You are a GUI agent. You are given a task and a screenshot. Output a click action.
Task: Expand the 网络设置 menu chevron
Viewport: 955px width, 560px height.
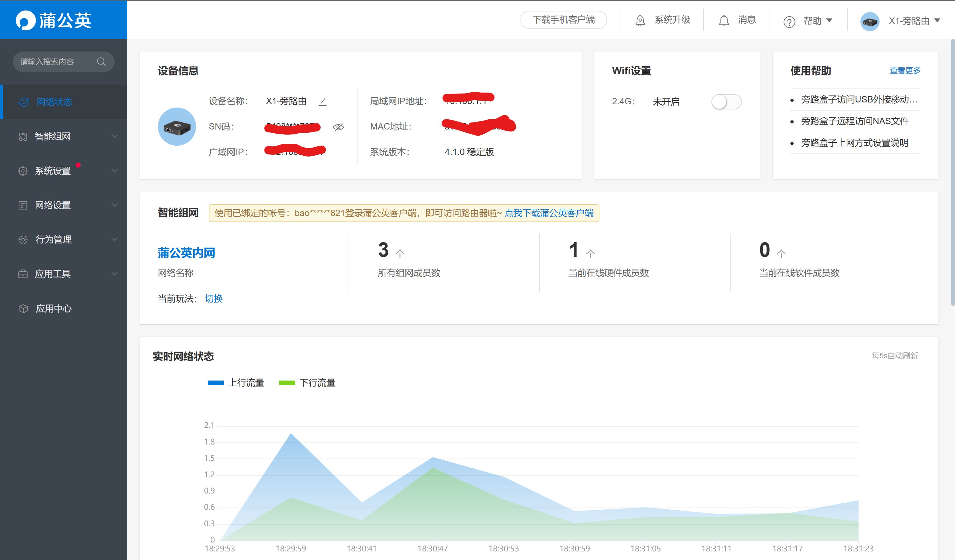pos(115,205)
